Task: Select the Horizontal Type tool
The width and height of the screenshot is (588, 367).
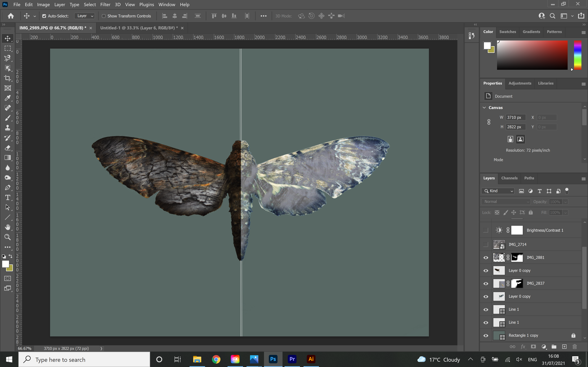Action: point(8,198)
